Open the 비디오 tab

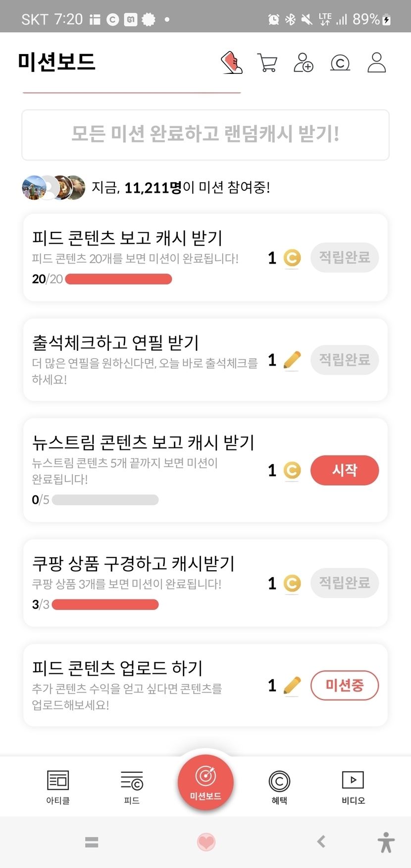coord(353,787)
